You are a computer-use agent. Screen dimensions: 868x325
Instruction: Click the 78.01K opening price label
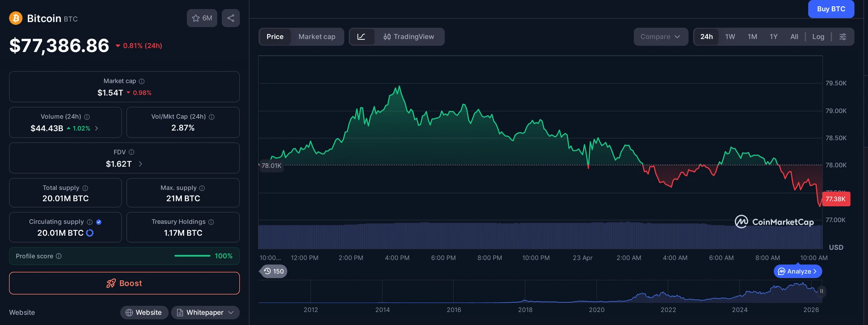[271, 166]
